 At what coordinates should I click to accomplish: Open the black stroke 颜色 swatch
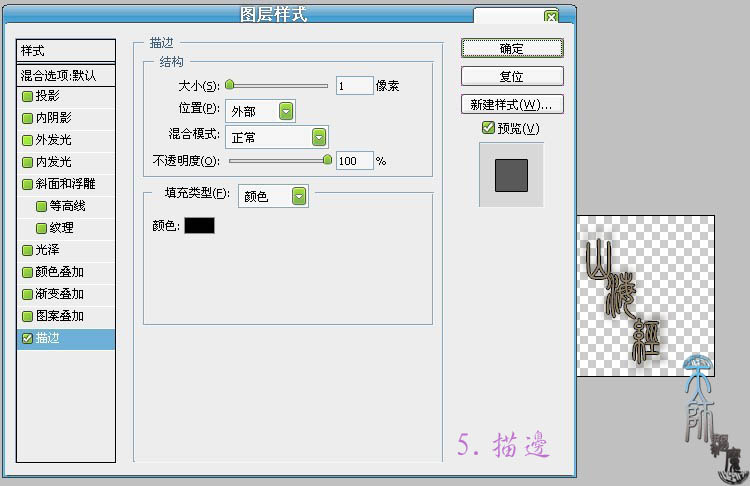point(199,225)
